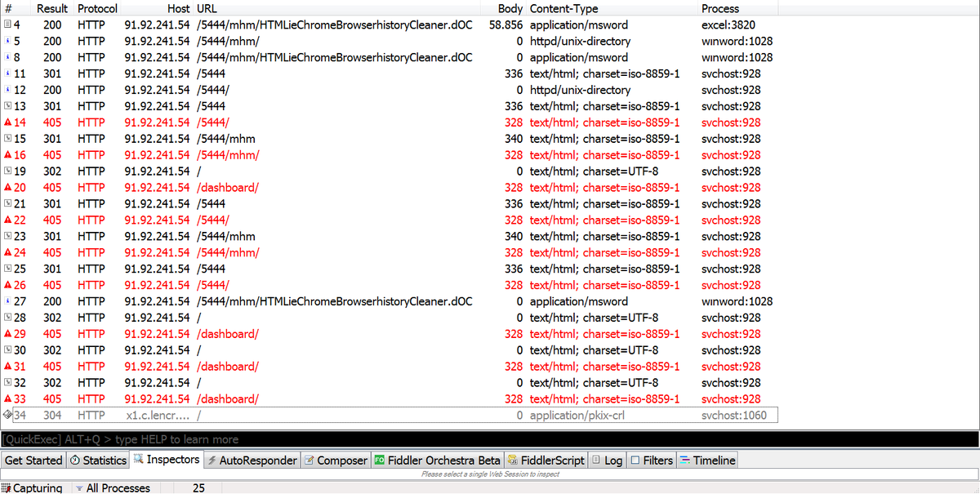Click the cached-response icon of session 34
Image resolution: width=980 pixels, height=494 pixels.
(x=7, y=415)
